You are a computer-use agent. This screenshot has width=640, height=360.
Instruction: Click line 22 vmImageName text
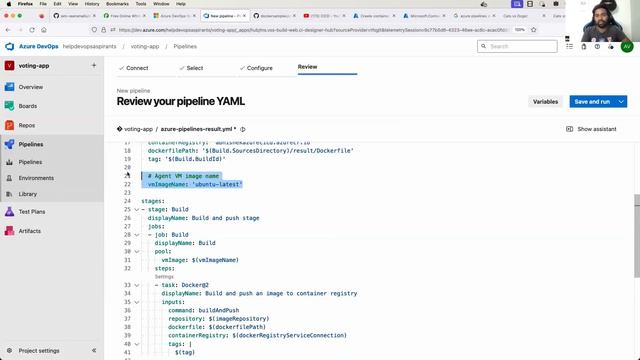[195, 184]
